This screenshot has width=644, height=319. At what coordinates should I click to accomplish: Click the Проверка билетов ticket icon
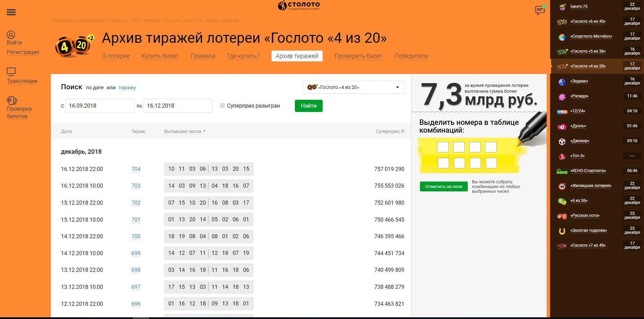tap(12, 100)
